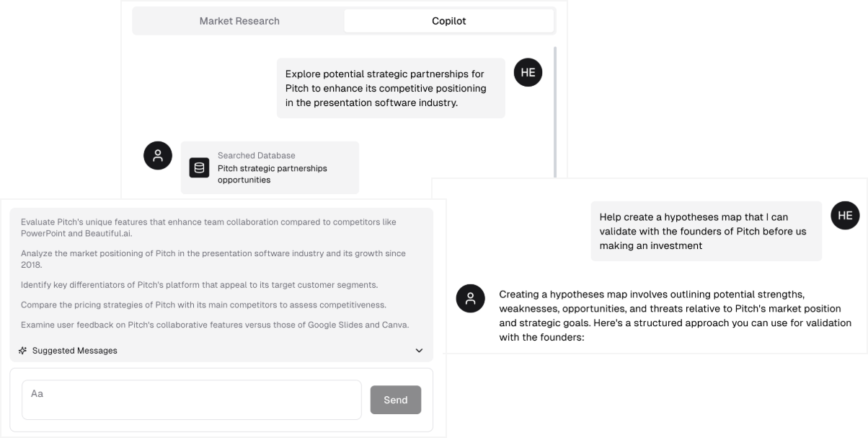Screen dimensions: 868x438
Task: Click the database icon on the search card
Action: [198, 167]
